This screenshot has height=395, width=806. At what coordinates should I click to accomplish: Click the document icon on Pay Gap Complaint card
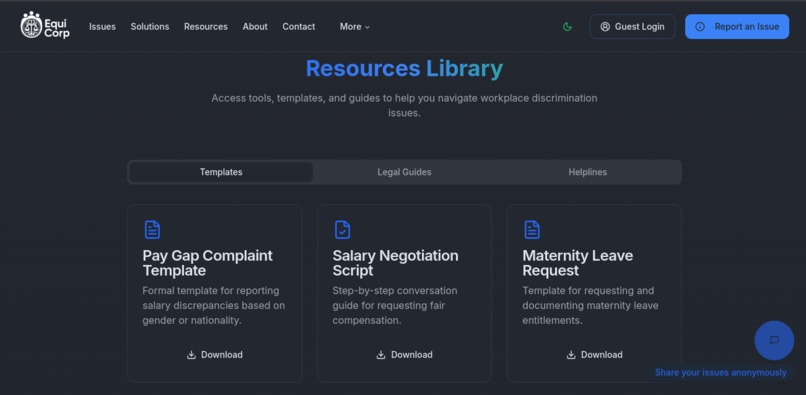152,229
